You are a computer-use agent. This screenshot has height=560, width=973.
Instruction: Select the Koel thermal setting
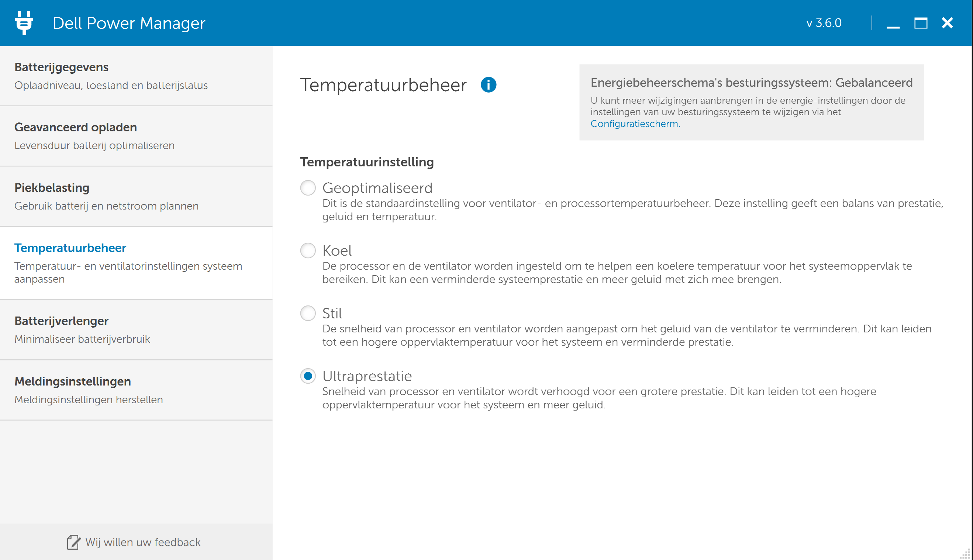click(308, 251)
